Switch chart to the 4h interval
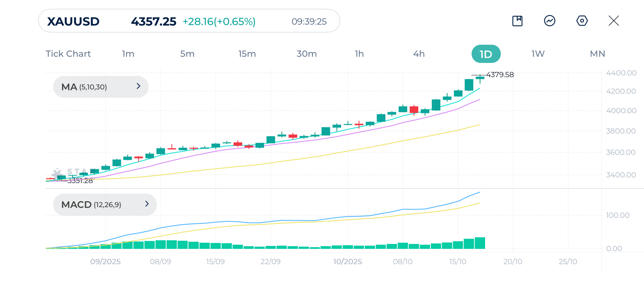This screenshot has width=644, height=286. [419, 54]
